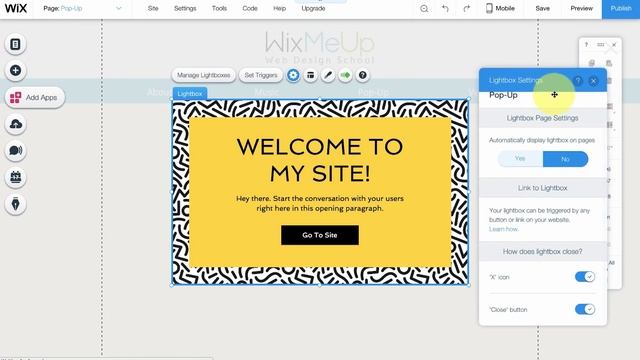Save the site

point(542,8)
